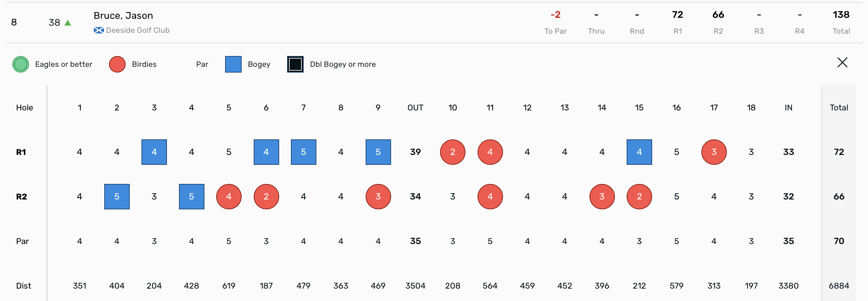Click R2 birdie on hole 9
868x301 pixels.
378,197
